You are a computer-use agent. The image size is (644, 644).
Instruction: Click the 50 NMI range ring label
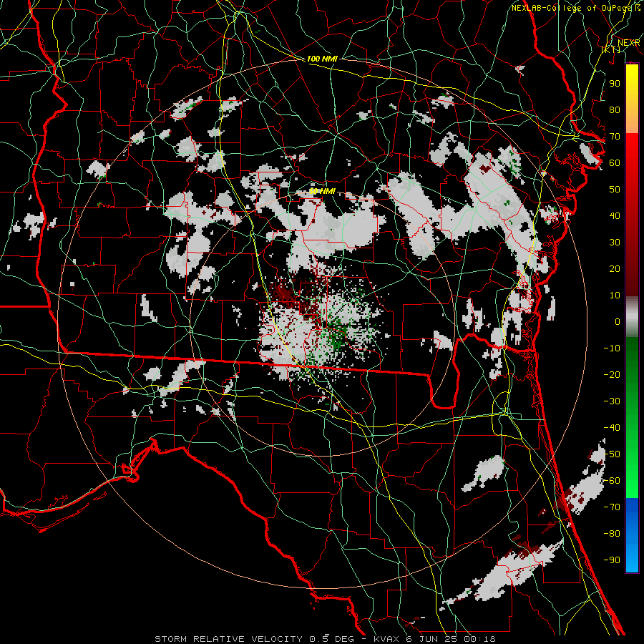point(322,191)
